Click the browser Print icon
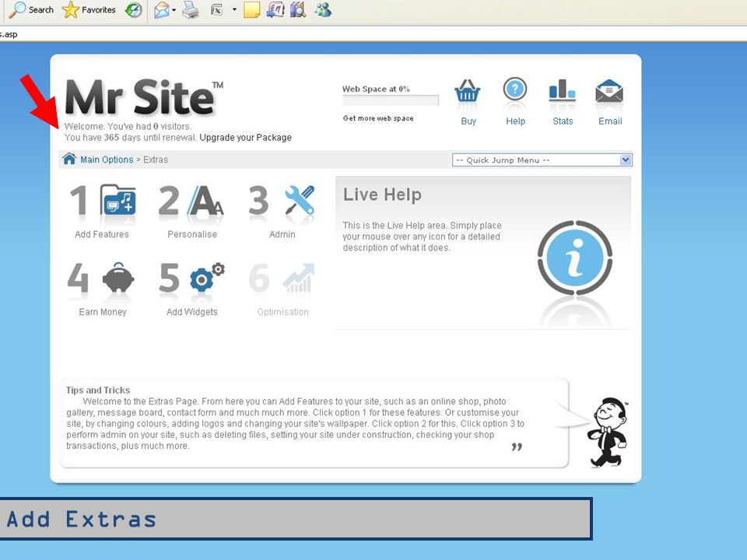 pos(191,10)
